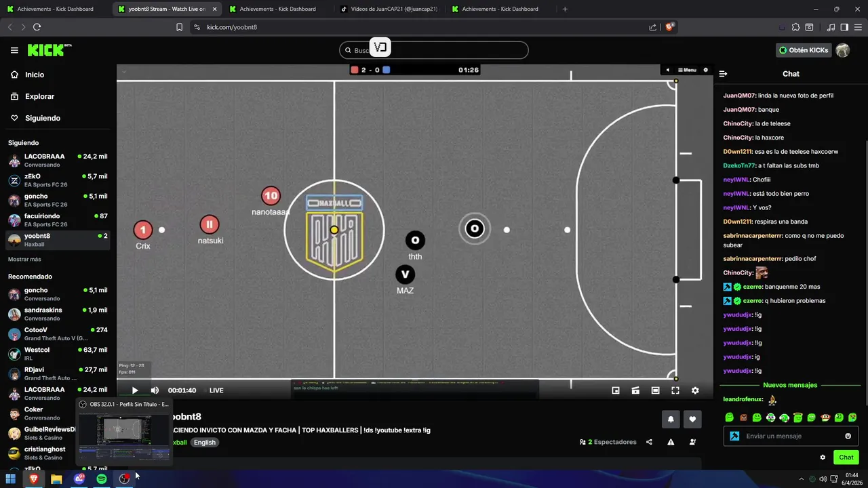868x488 pixels.
Task: Follow the channel with the heart button
Action: pos(692,419)
